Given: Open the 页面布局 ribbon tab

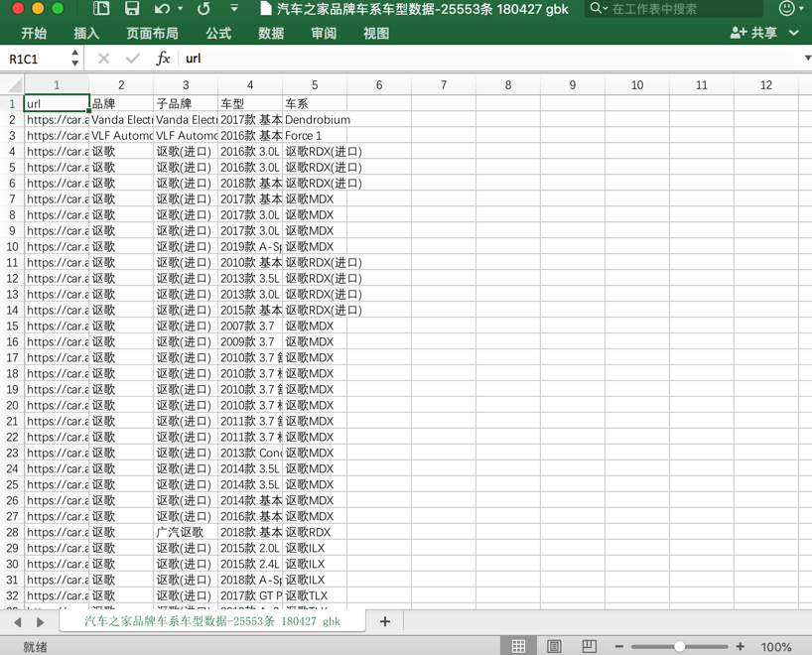Looking at the screenshot, I should (152, 33).
